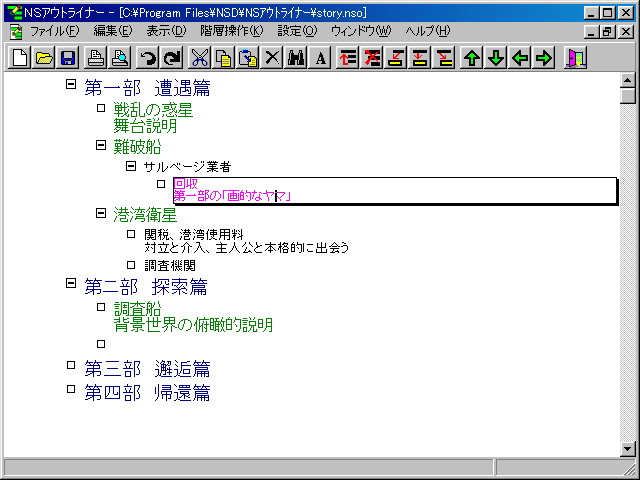Move item up with green up arrow
The width and height of the screenshot is (640, 480).
[471, 58]
